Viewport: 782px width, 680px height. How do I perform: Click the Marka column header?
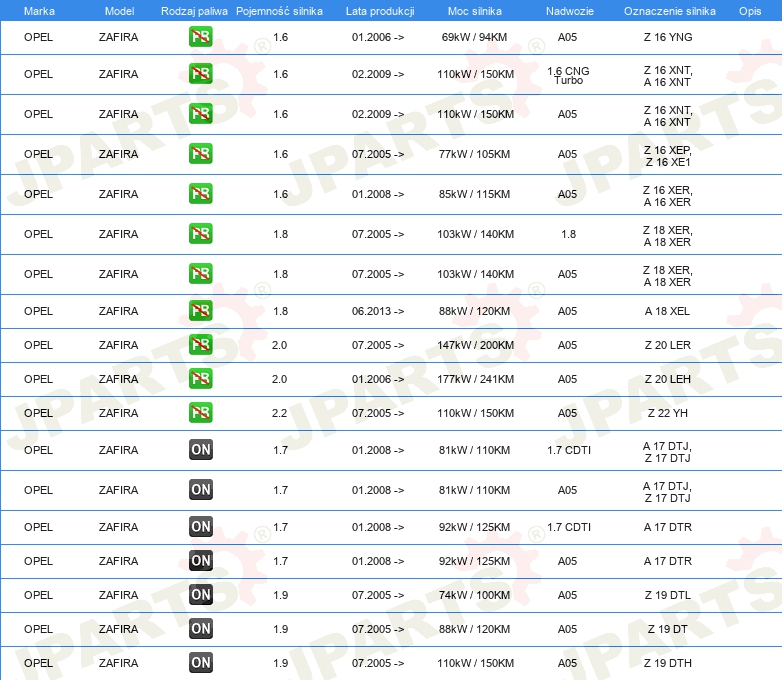[39, 11]
